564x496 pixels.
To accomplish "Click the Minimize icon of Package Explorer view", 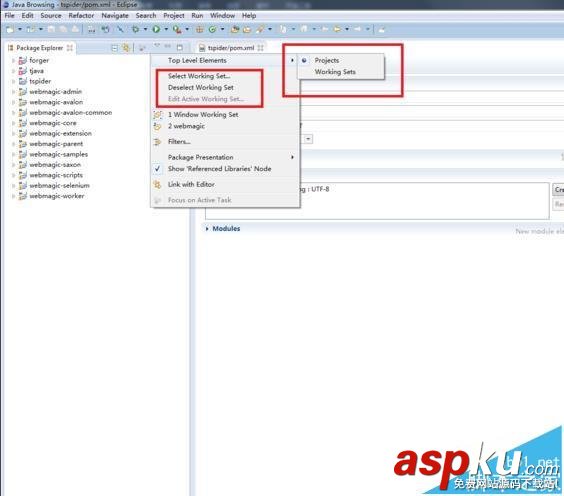I will point(168,47).
